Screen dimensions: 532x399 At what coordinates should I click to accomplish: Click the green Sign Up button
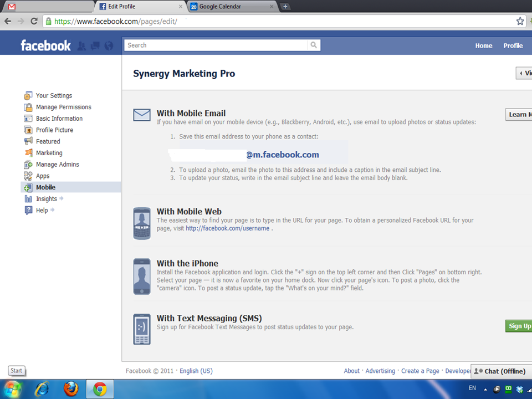tap(519, 326)
